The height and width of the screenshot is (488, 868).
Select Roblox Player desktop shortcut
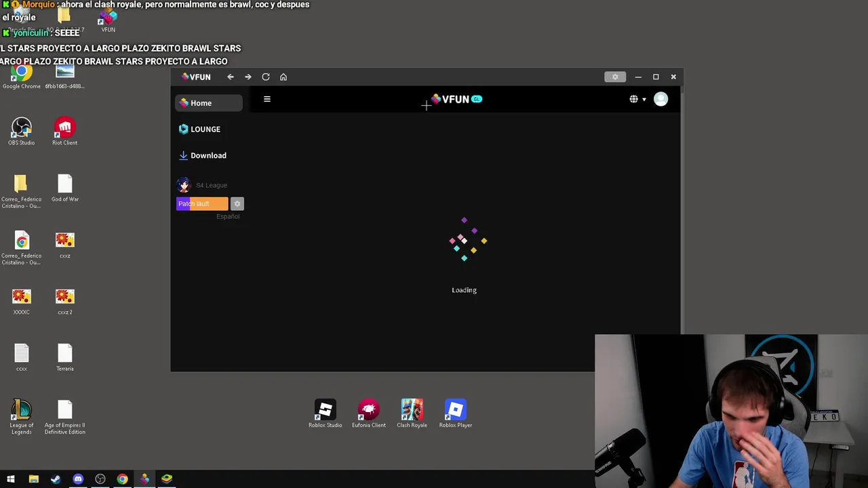(456, 413)
